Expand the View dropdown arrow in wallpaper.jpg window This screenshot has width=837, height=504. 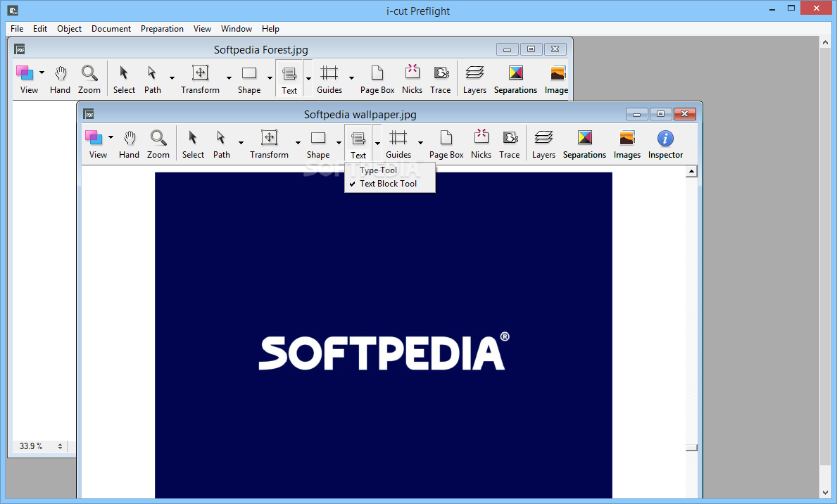pos(111,137)
